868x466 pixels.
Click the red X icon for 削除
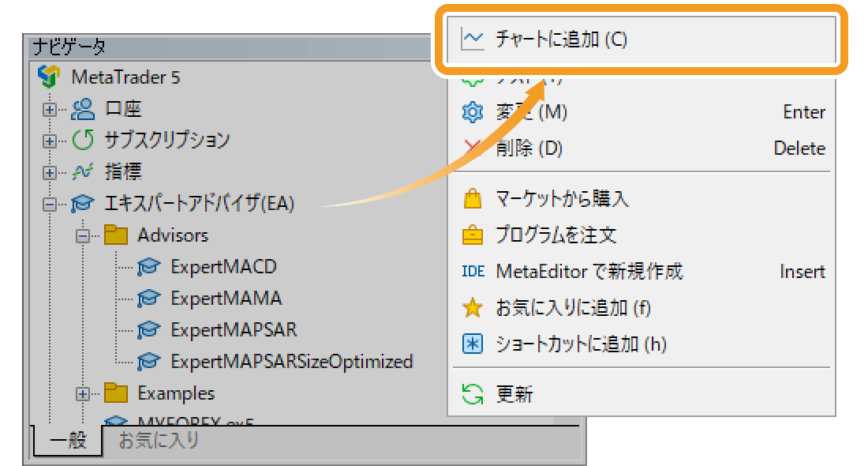[472, 148]
